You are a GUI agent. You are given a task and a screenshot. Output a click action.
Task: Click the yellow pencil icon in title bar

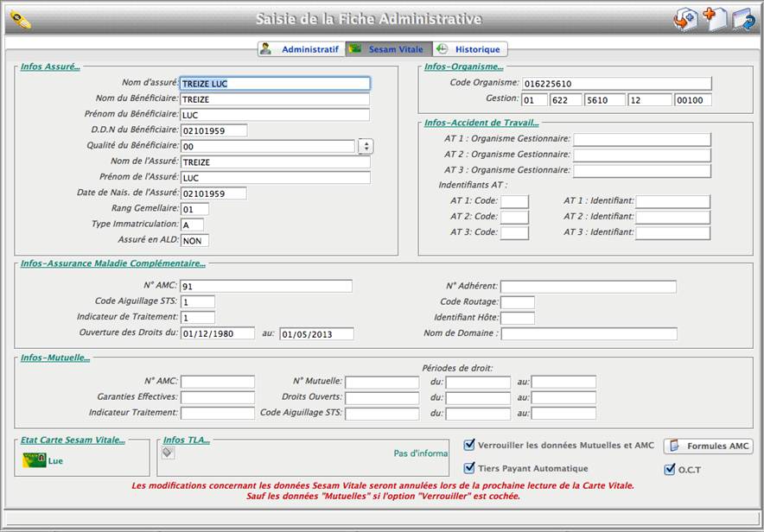pyautogui.click(x=21, y=20)
